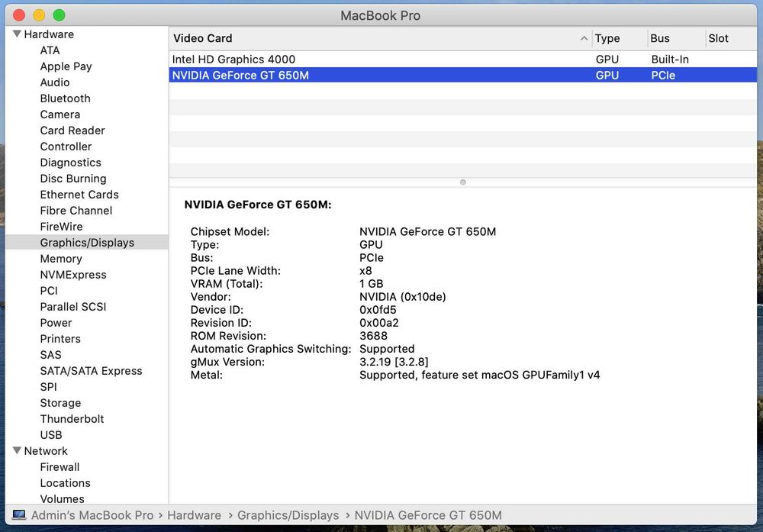Select Graphics/Displays in the sidebar
Image resolution: width=763 pixels, height=532 pixels.
(x=87, y=243)
